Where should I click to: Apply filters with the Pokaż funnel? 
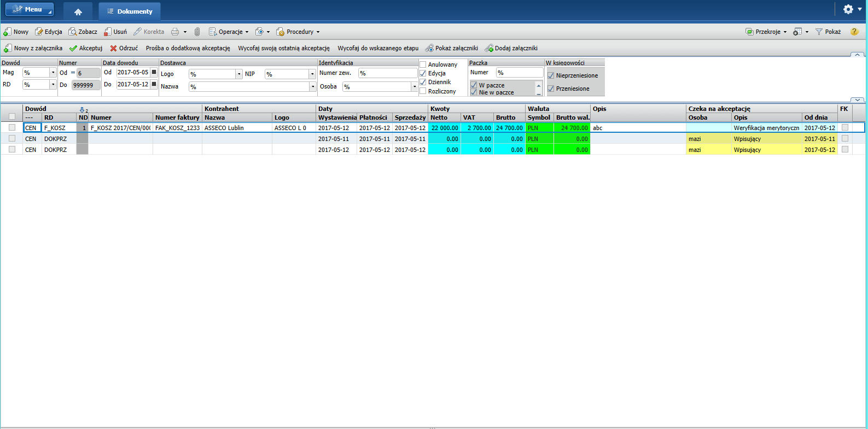click(x=828, y=32)
